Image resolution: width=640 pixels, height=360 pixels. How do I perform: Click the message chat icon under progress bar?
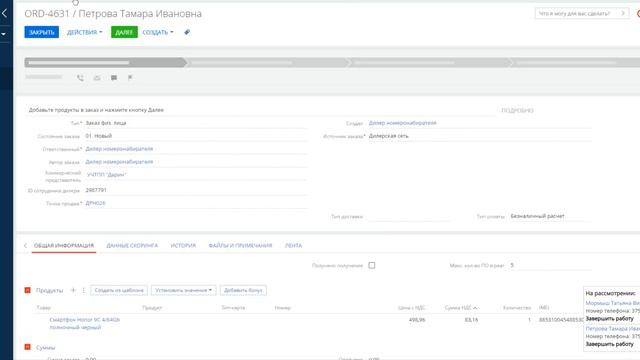click(x=114, y=78)
